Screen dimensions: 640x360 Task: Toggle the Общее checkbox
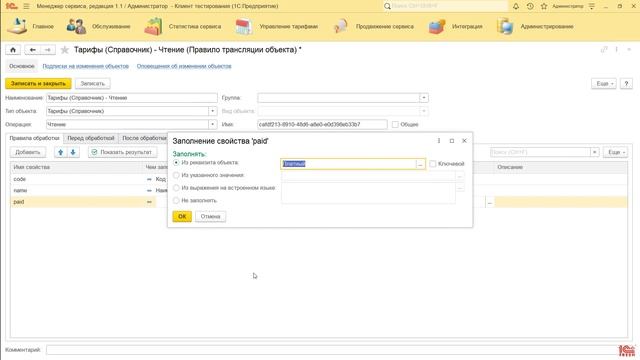(x=395, y=124)
